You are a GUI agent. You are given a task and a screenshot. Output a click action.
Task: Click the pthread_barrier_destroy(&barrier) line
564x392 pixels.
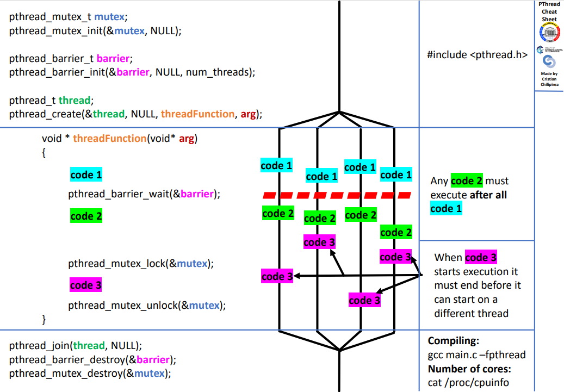(x=92, y=359)
